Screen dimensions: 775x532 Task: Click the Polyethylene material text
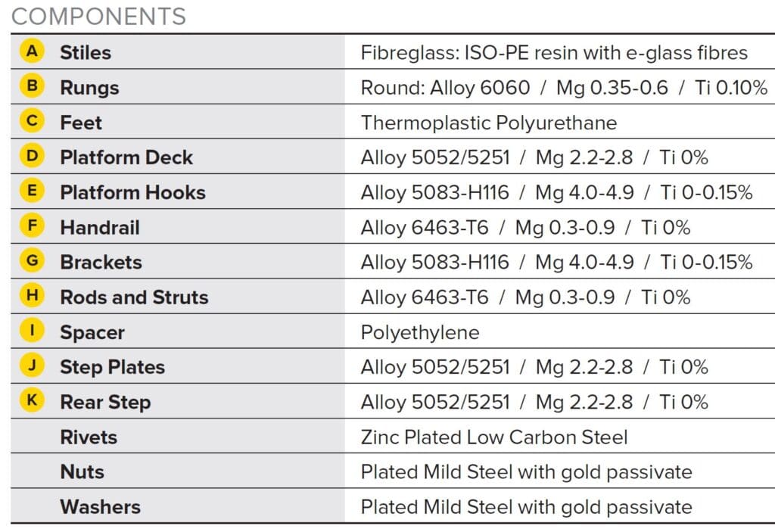tap(420, 333)
